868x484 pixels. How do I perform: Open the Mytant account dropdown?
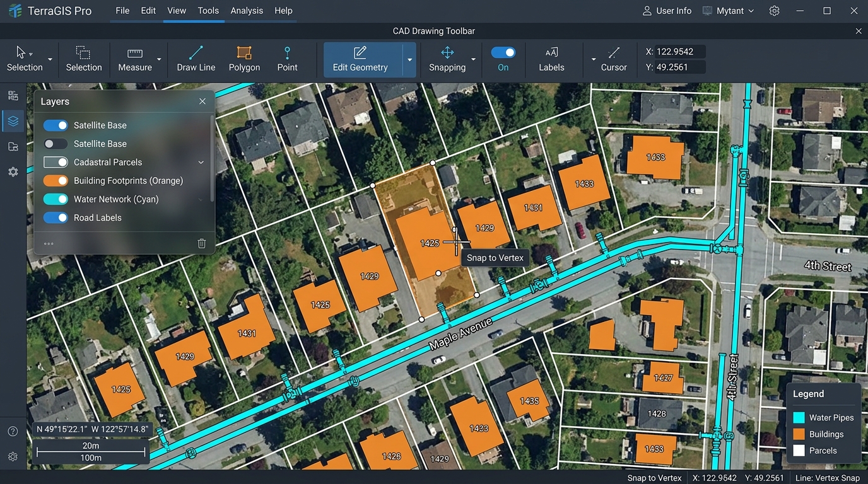coord(728,11)
